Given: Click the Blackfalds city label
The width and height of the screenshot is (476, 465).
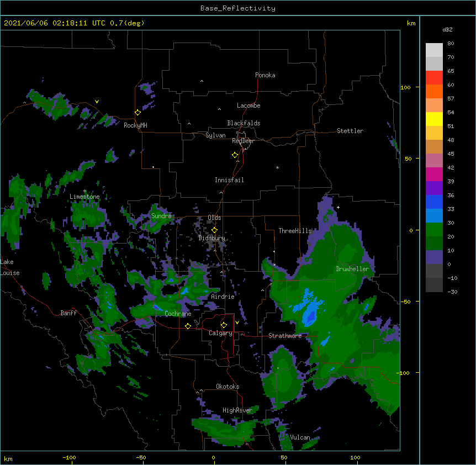Looking at the screenshot, I should point(244,123).
